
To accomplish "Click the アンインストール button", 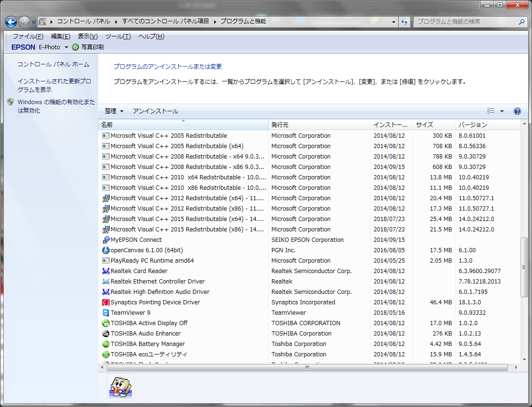I will [x=155, y=111].
